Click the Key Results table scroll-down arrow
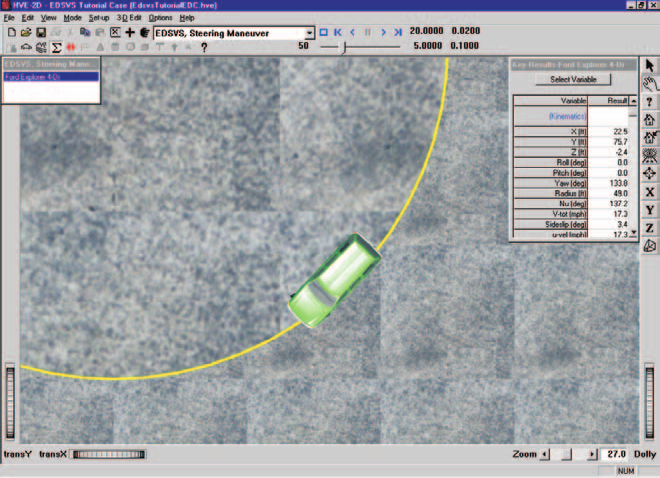 [x=633, y=233]
